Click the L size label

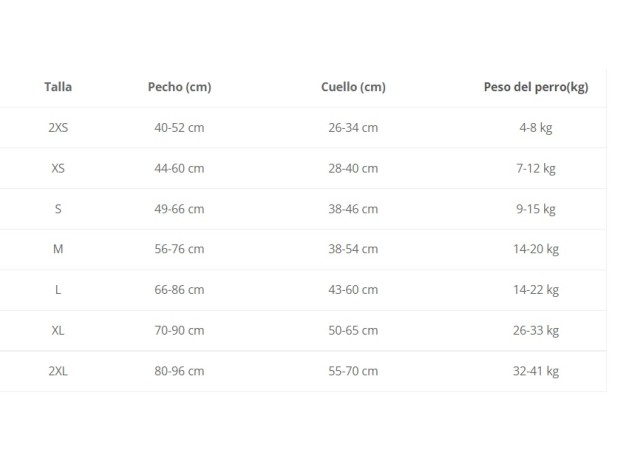coord(58,290)
